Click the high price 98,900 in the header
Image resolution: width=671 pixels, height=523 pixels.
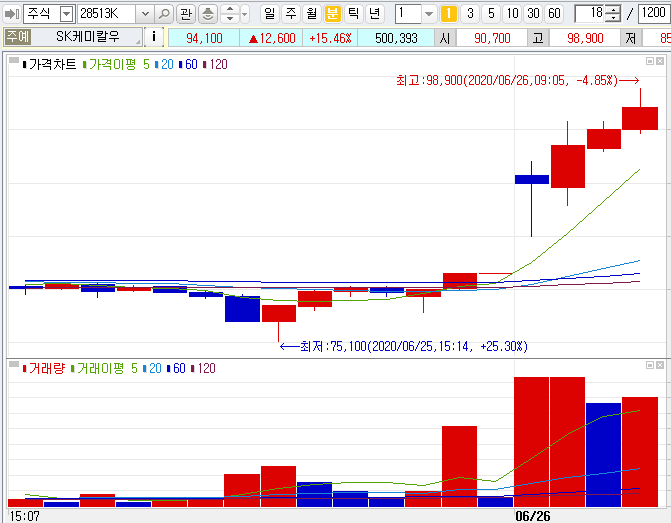point(585,39)
